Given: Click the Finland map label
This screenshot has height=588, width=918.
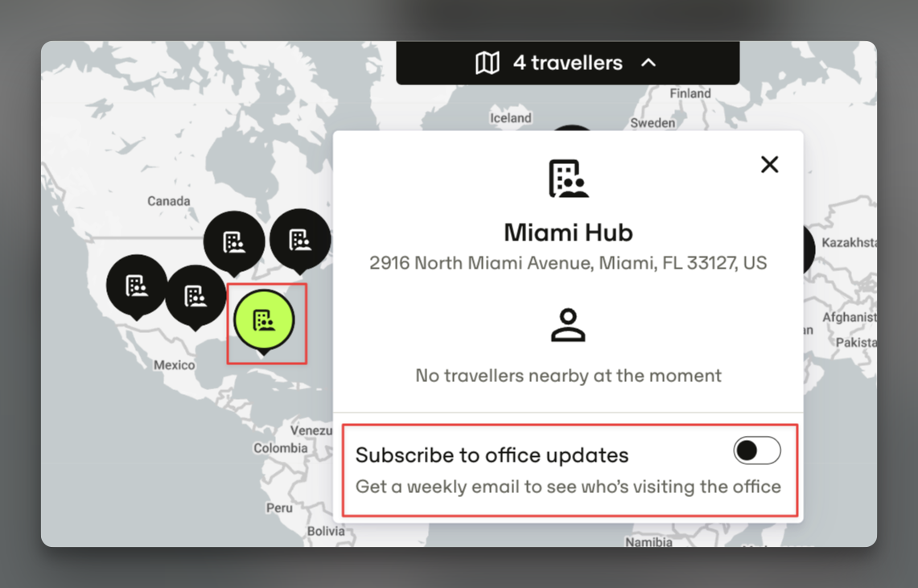Looking at the screenshot, I should pyautogui.click(x=690, y=93).
